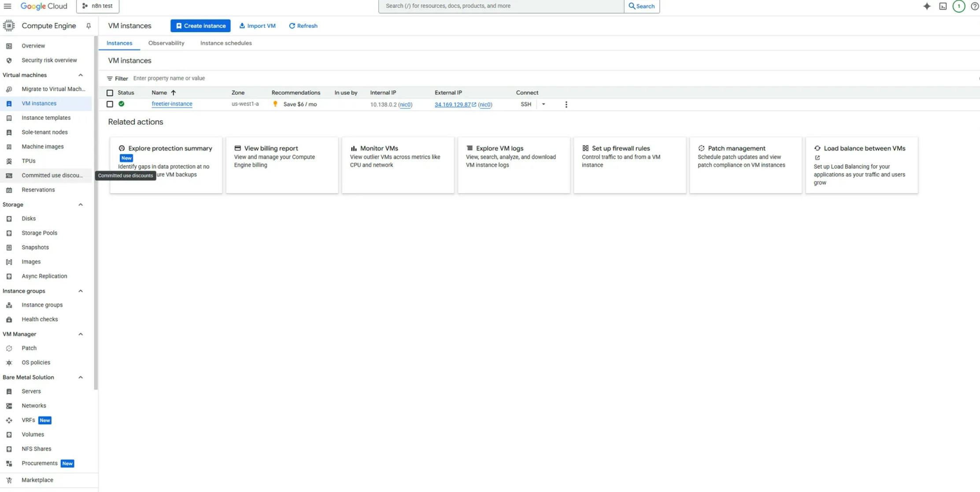The image size is (980, 492).
Task: Open the Explore VM logs card
Action: tap(514, 165)
